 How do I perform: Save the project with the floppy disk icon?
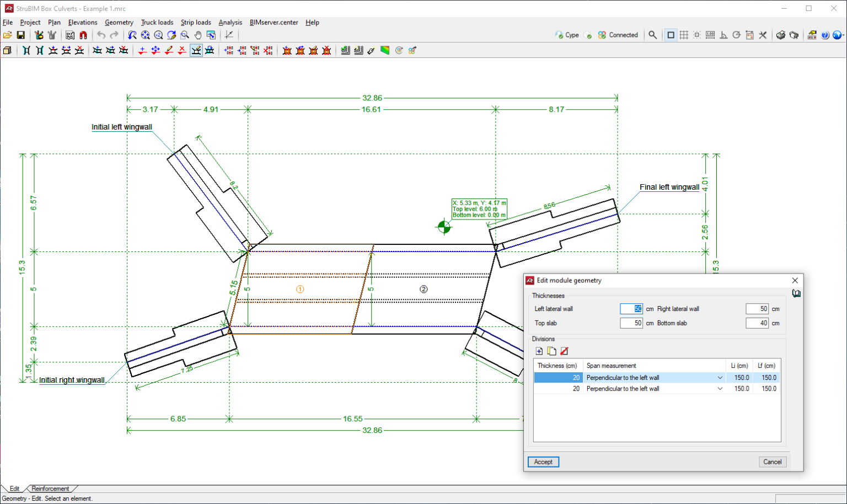tap(20, 35)
